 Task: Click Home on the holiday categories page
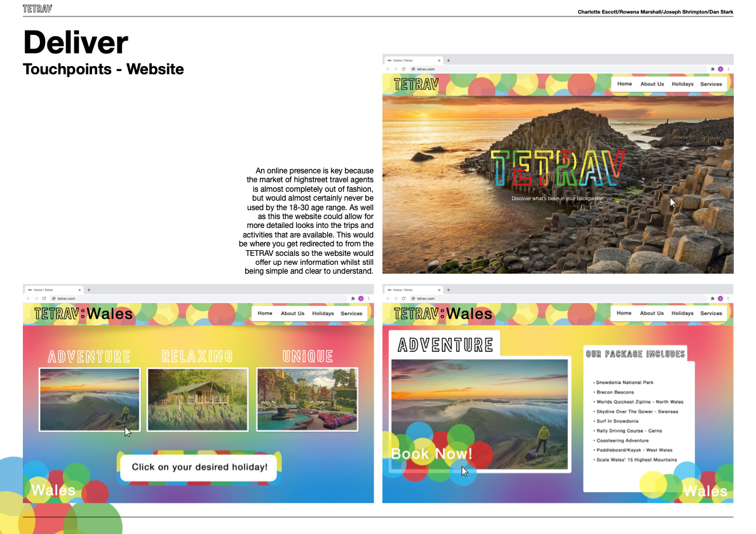click(x=265, y=313)
